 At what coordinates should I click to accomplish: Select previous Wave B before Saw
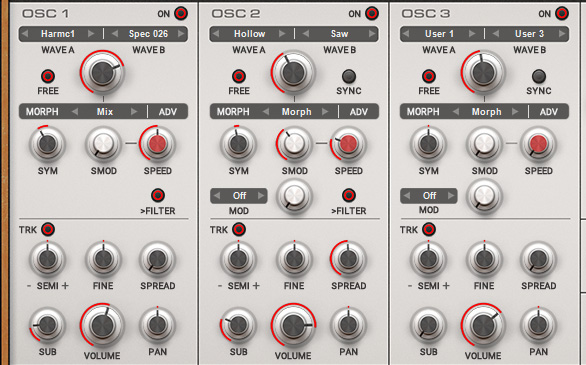coord(305,34)
